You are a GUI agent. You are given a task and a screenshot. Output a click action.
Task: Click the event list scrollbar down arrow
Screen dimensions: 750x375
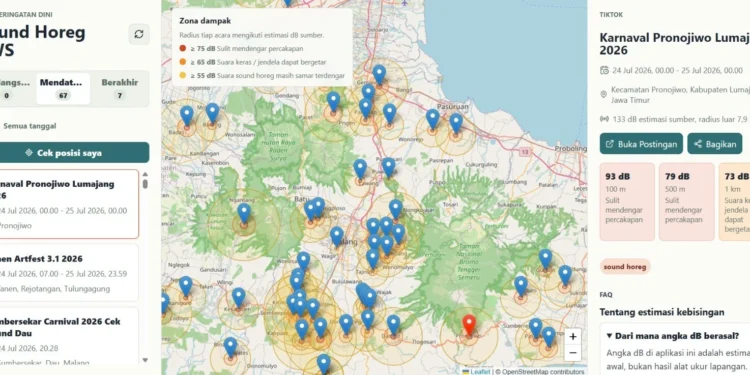click(145, 360)
